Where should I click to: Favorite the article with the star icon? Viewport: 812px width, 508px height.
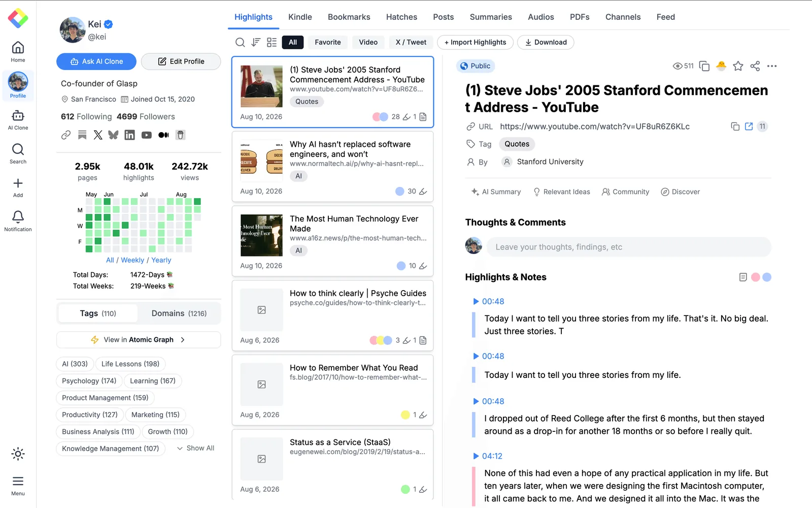[738, 66]
